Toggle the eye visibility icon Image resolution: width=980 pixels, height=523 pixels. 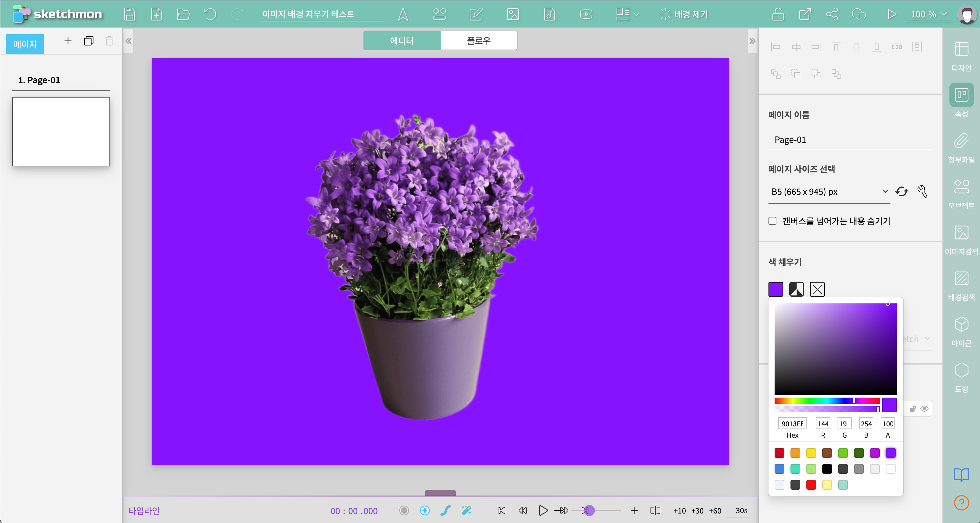click(x=924, y=408)
